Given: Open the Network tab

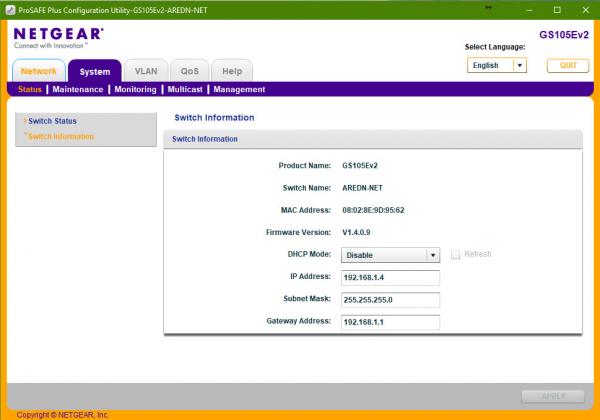Looking at the screenshot, I should click(x=39, y=71).
